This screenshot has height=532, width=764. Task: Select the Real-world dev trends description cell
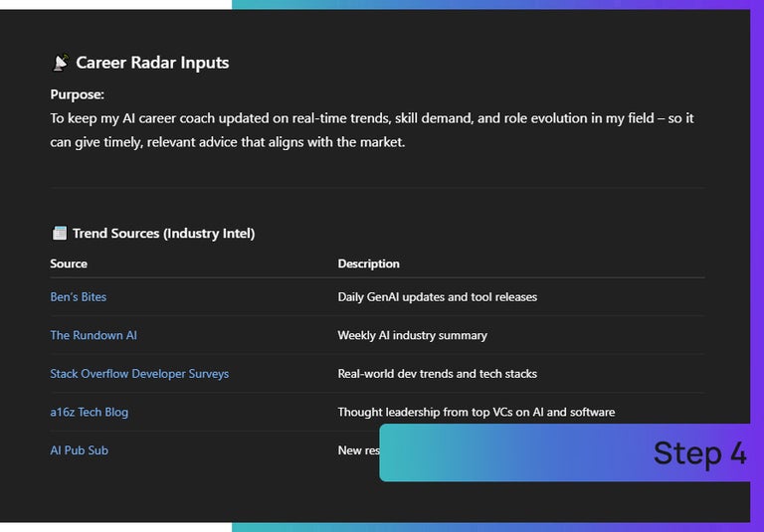tap(437, 374)
